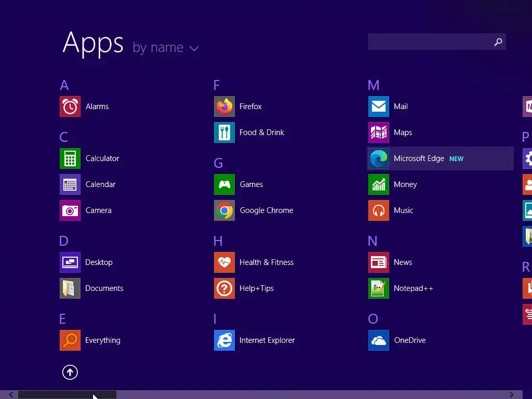This screenshot has height=399, width=532.
Task: Expand the 'by name' sort dropdown
Action: (166, 47)
